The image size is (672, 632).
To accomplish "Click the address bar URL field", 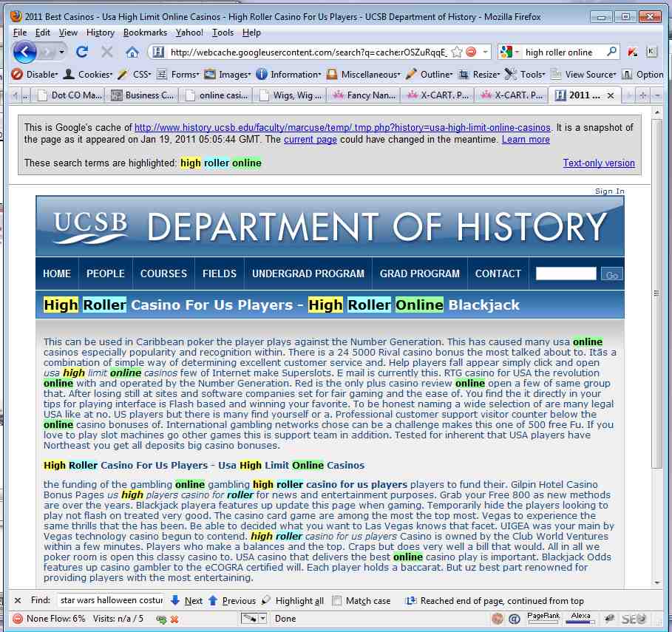I will click(308, 52).
